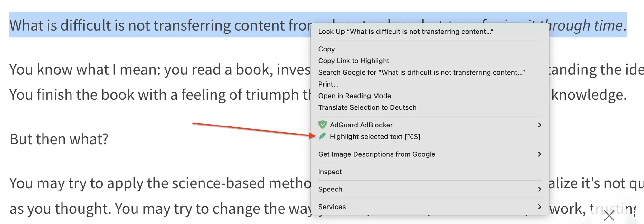Expand the AdGuard AdBlocker submenu arrow
The image size is (644, 224).
click(539, 125)
